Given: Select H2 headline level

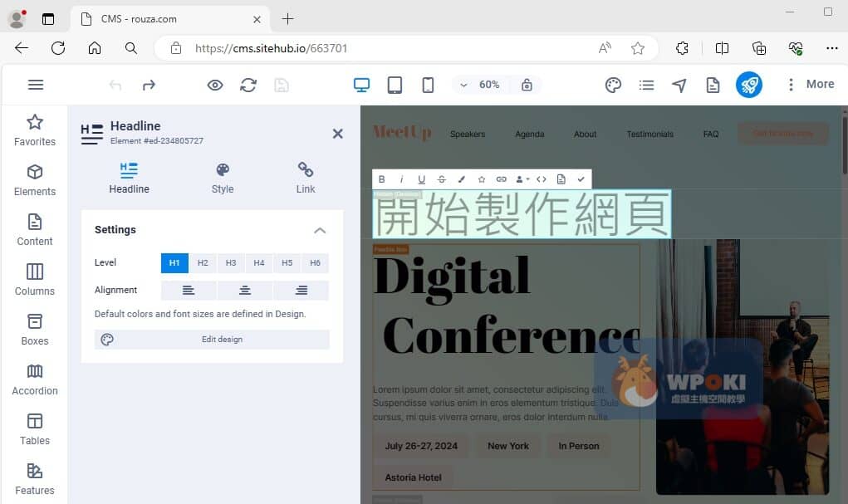Looking at the screenshot, I should (203, 263).
